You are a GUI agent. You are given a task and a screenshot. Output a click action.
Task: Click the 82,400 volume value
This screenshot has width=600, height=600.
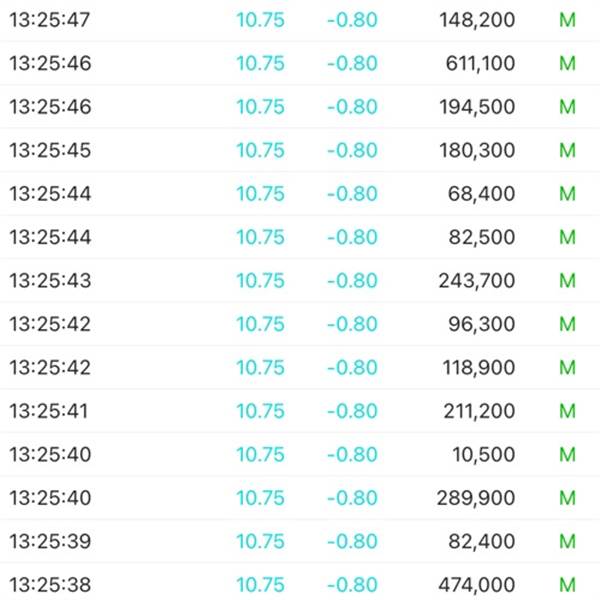click(484, 541)
